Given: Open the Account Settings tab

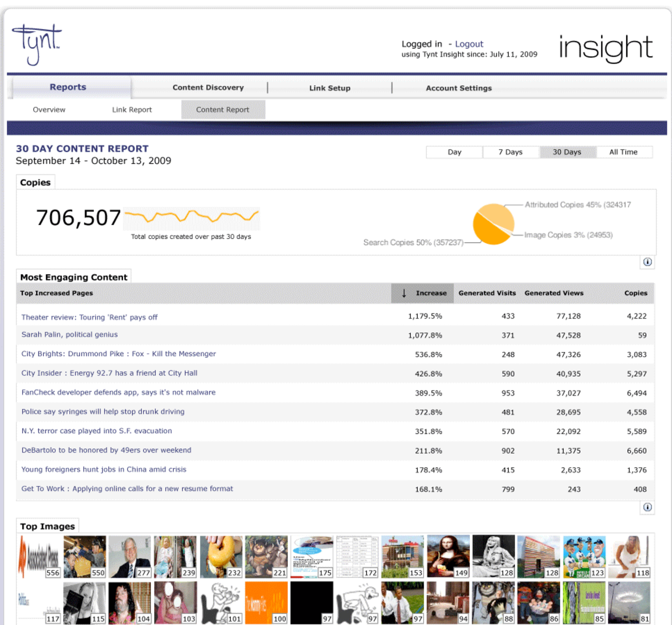Looking at the screenshot, I should click(x=458, y=88).
